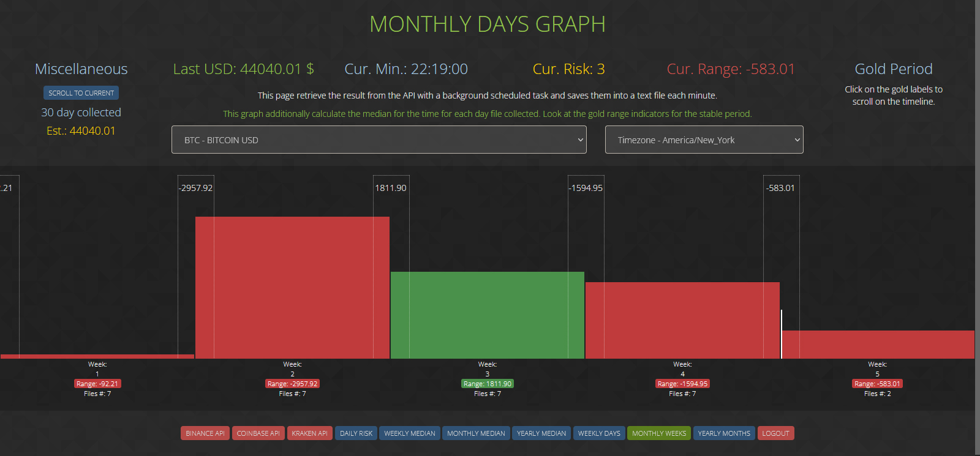Show the Yearly Median graph

tap(541, 433)
